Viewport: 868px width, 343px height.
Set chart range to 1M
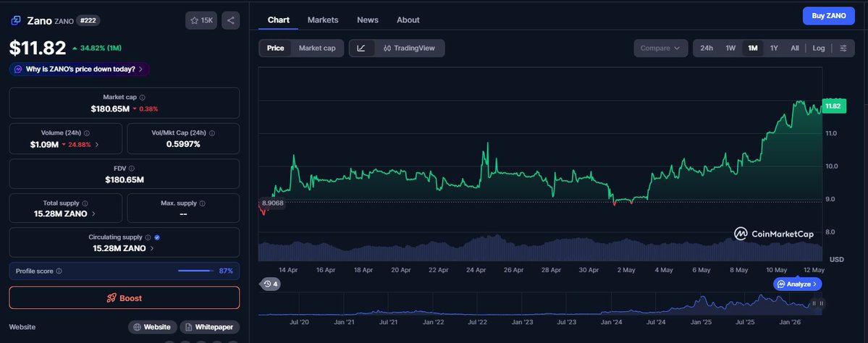pyautogui.click(x=753, y=48)
